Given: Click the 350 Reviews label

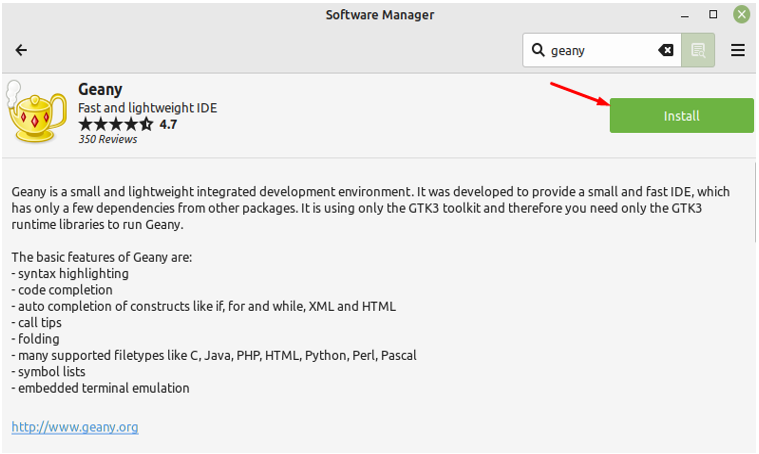Looking at the screenshot, I should click(x=108, y=140).
